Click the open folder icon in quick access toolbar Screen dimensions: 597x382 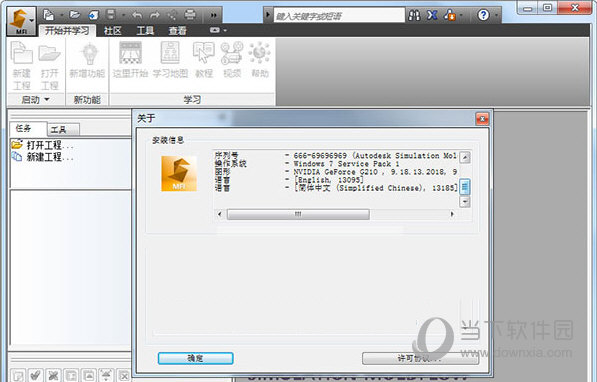point(75,15)
